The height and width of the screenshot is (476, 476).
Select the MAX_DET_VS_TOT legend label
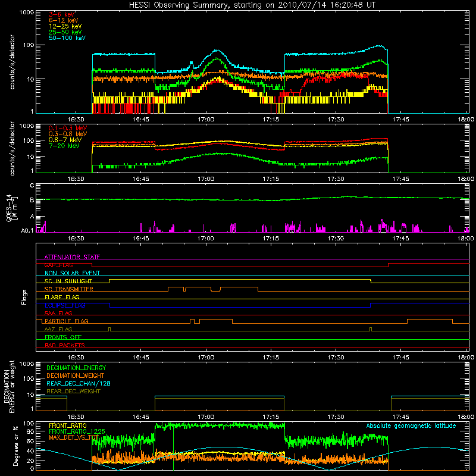click(73, 437)
